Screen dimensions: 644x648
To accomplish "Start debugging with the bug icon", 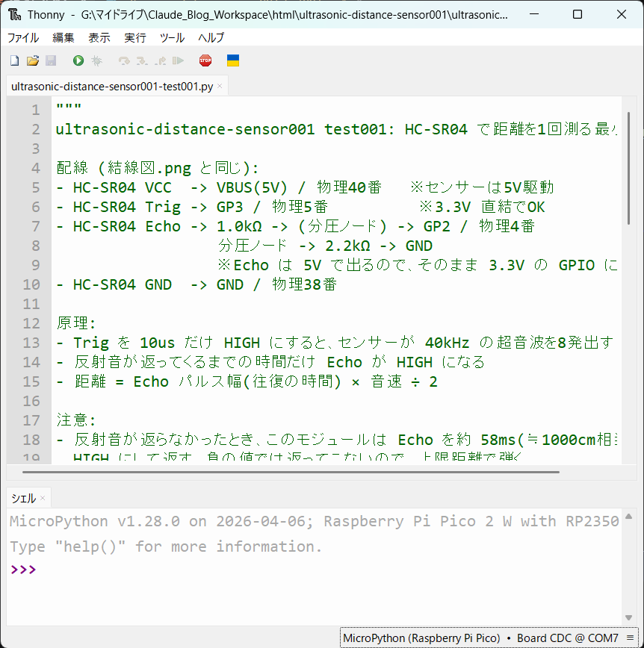I will (97, 60).
